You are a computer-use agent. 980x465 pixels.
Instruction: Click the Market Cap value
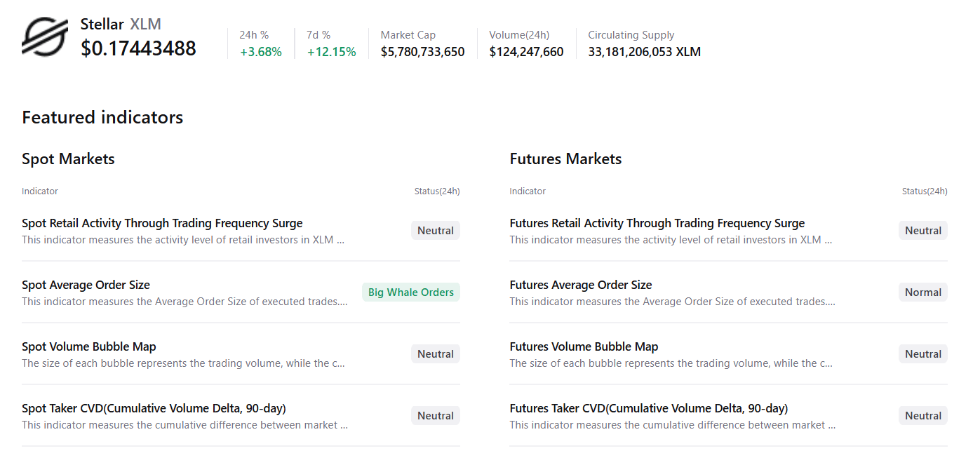tap(422, 52)
